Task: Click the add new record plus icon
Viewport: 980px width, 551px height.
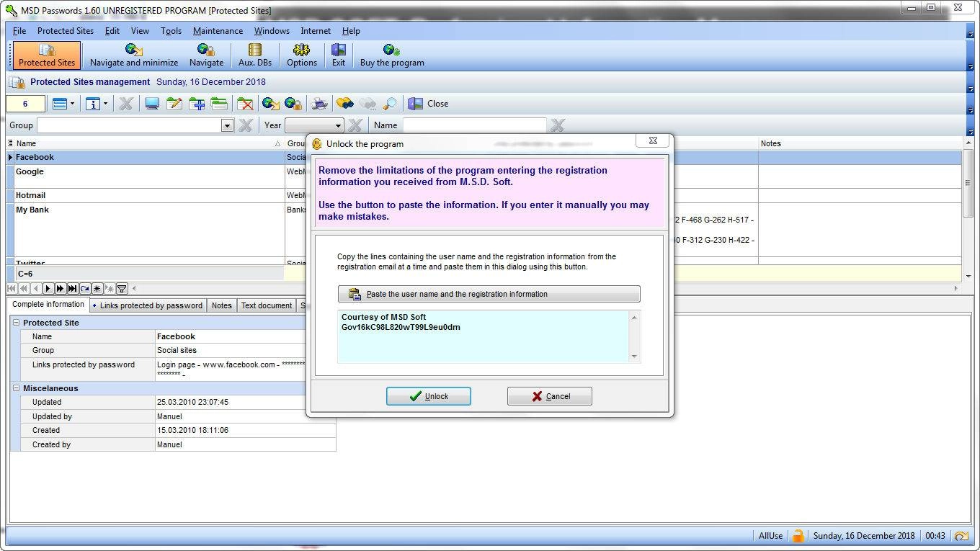Action: (x=197, y=104)
